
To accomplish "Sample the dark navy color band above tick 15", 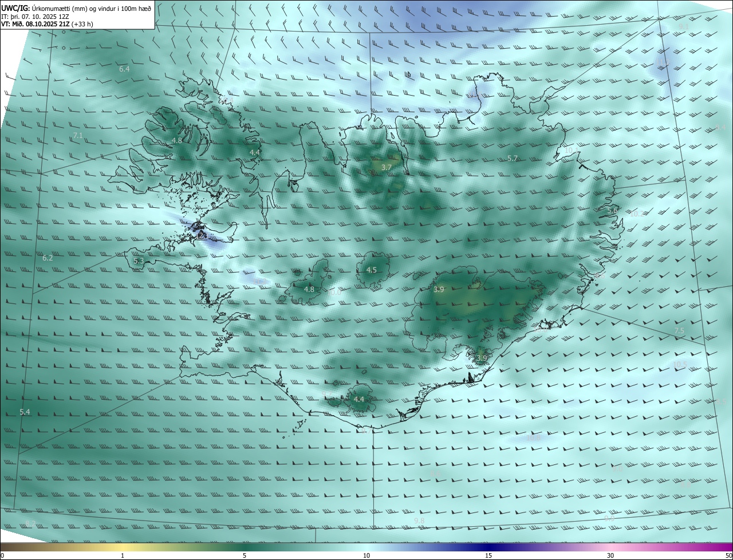I will pyautogui.click(x=488, y=547).
